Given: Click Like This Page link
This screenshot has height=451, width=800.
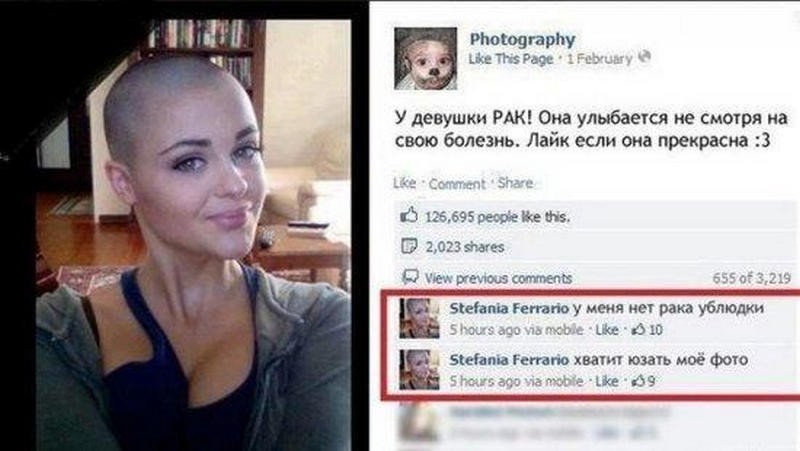Looking at the screenshot, I should click(x=511, y=59).
